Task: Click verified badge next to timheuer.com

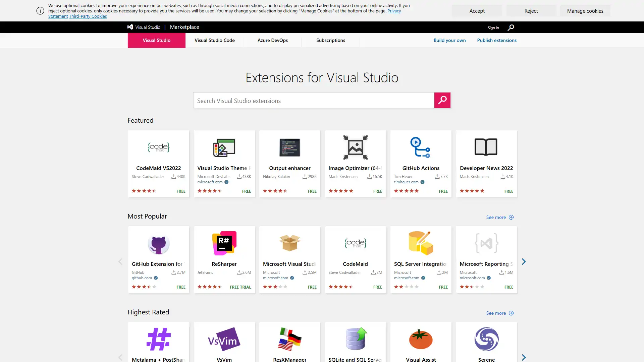Action: click(422, 182)
